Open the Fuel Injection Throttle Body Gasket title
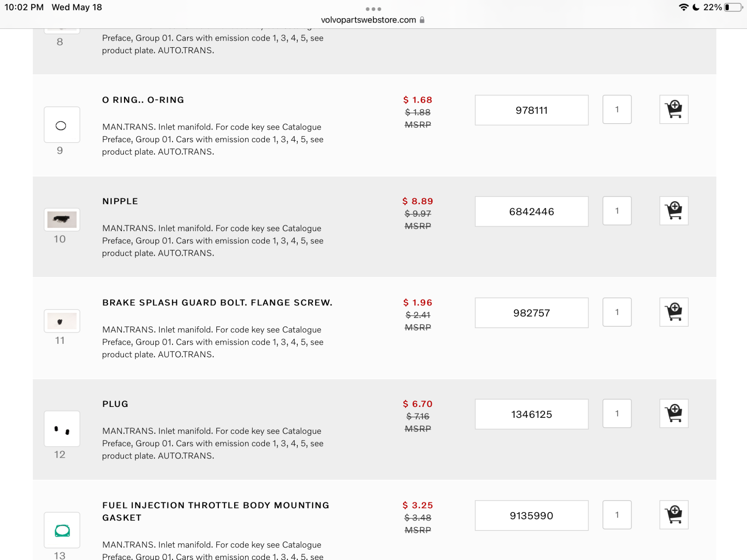The image size is (747, 560). click(216, 511)
